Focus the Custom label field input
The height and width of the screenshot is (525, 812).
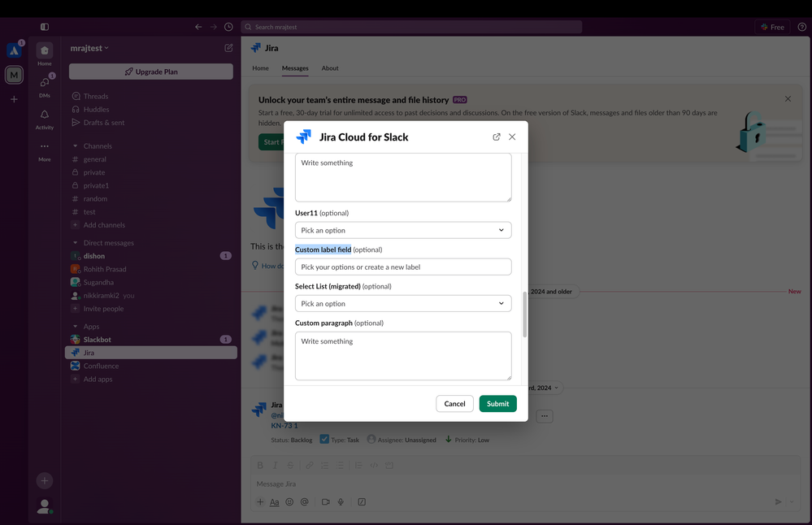(x=403, y=267)
